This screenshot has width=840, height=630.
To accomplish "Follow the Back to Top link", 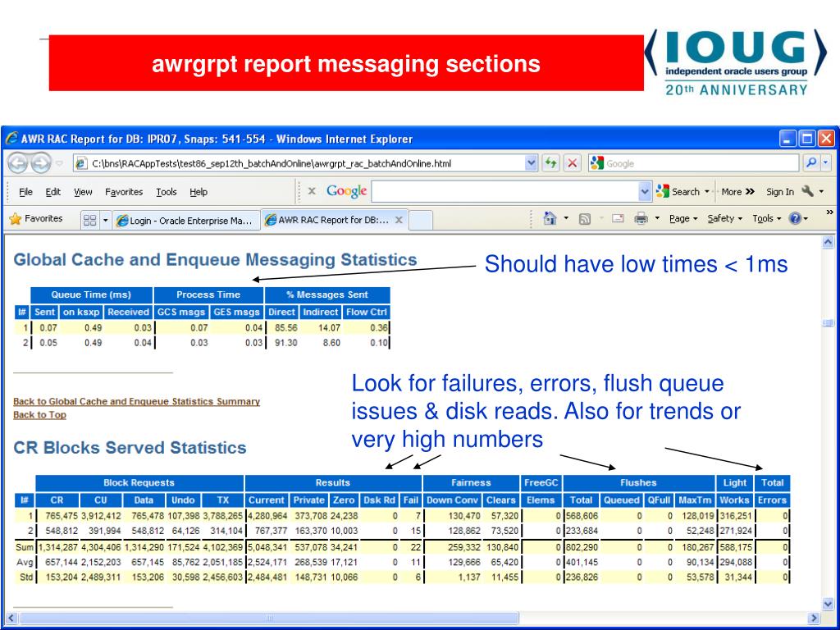I will (x=39, y=414).
